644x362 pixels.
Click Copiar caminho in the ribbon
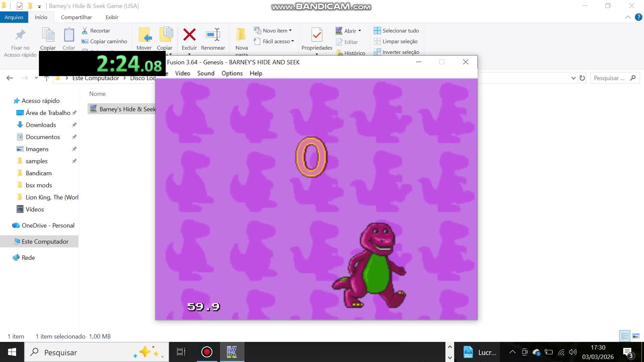(x=104, y=41)
